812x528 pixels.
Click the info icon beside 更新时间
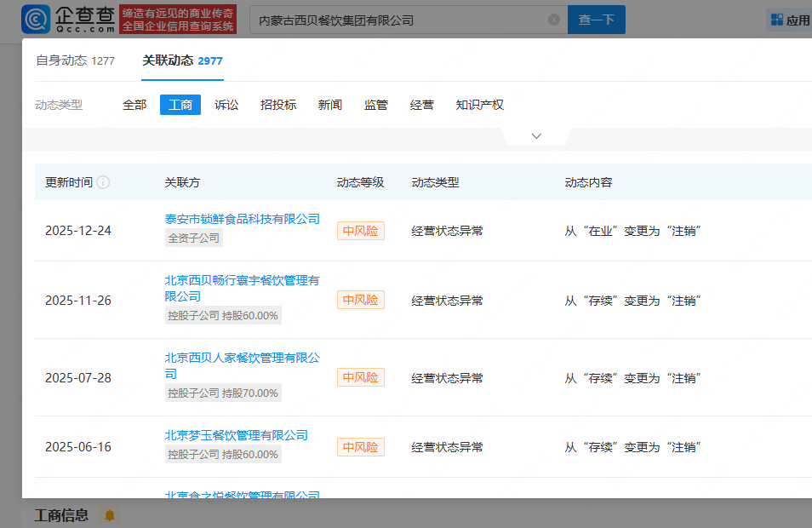[103, 182]
